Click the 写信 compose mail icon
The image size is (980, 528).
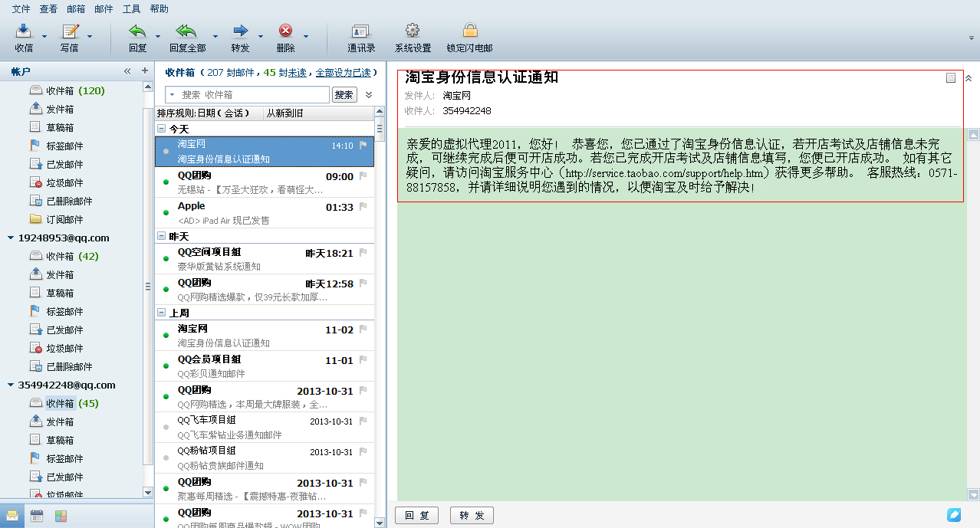click(x=70, y=31)
